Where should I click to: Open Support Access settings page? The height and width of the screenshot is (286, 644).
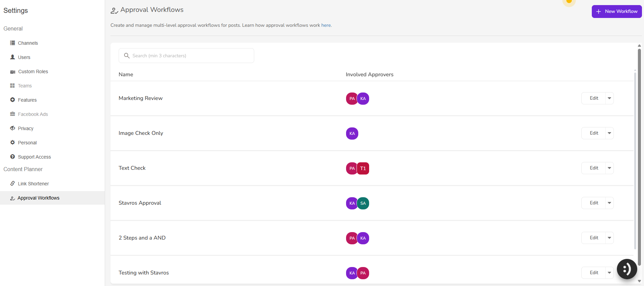[x=34, y=157]
